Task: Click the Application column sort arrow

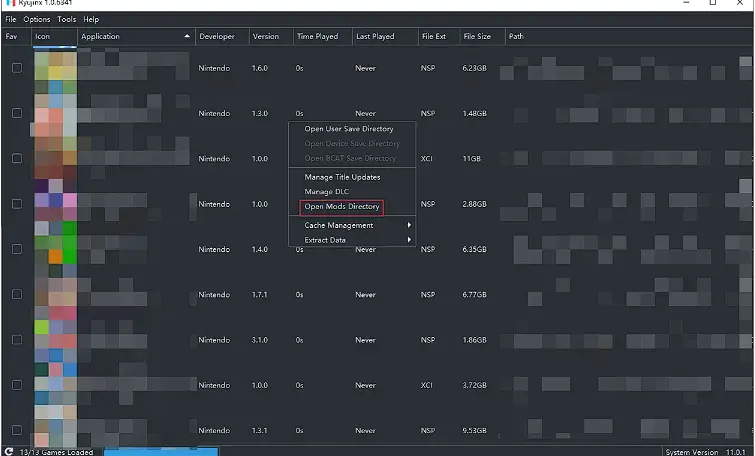Action: (186, 37)
